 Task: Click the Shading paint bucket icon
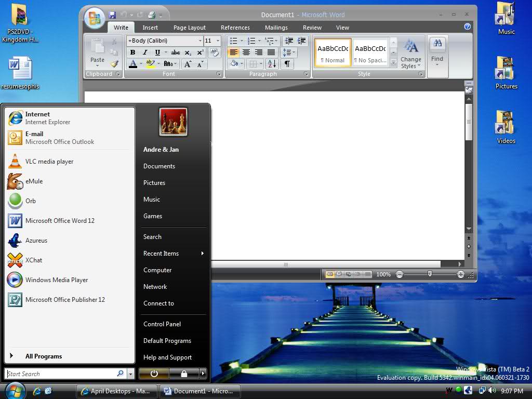coord(234,64)
